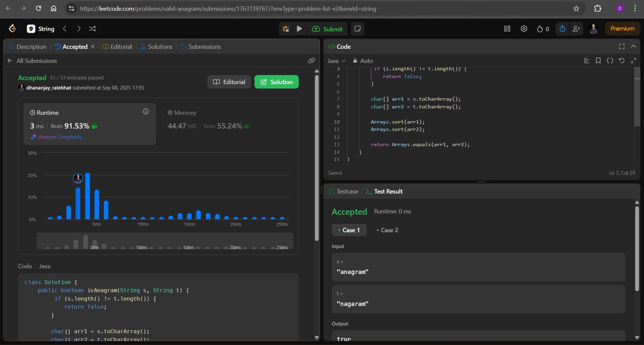Screen dimensions: 644x345
Task: Click the green Solution button
Action: pyautogui.click(x=277, y=82)
